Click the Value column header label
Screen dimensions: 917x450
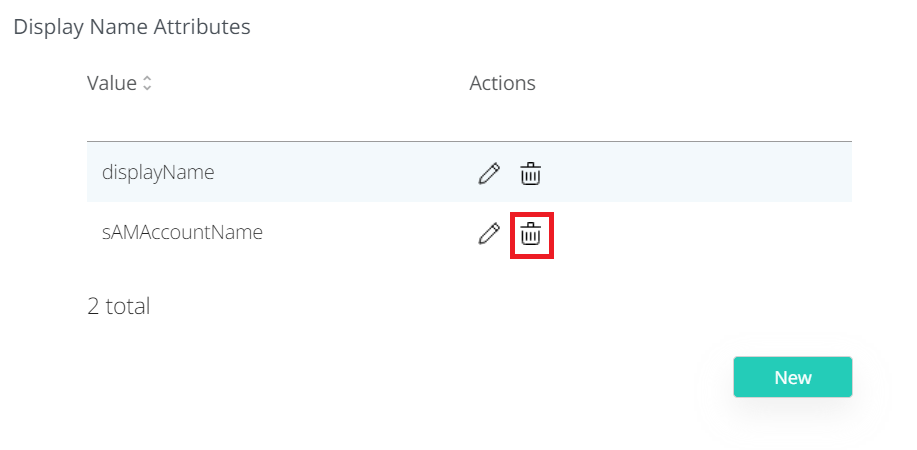point(111,83)
